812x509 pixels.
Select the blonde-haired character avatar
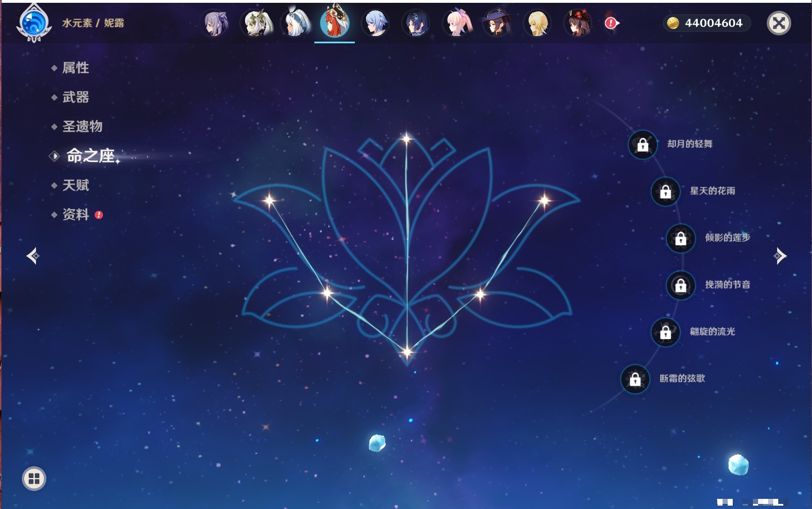538,24
